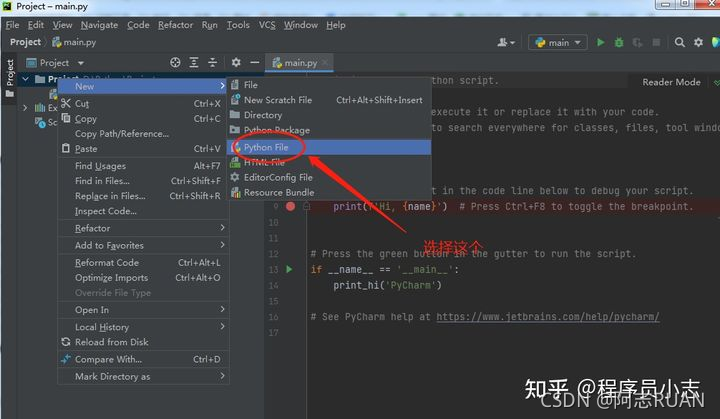Viewport: 720px width, 419px height.
Task: Click the Expand All icon in Project panel
Action: 194,62
